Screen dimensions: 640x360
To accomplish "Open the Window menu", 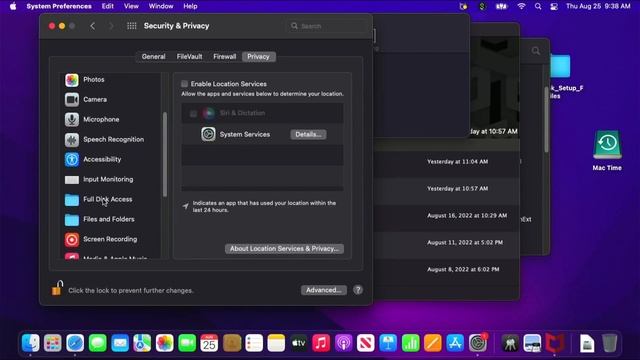I will point(161,6).
